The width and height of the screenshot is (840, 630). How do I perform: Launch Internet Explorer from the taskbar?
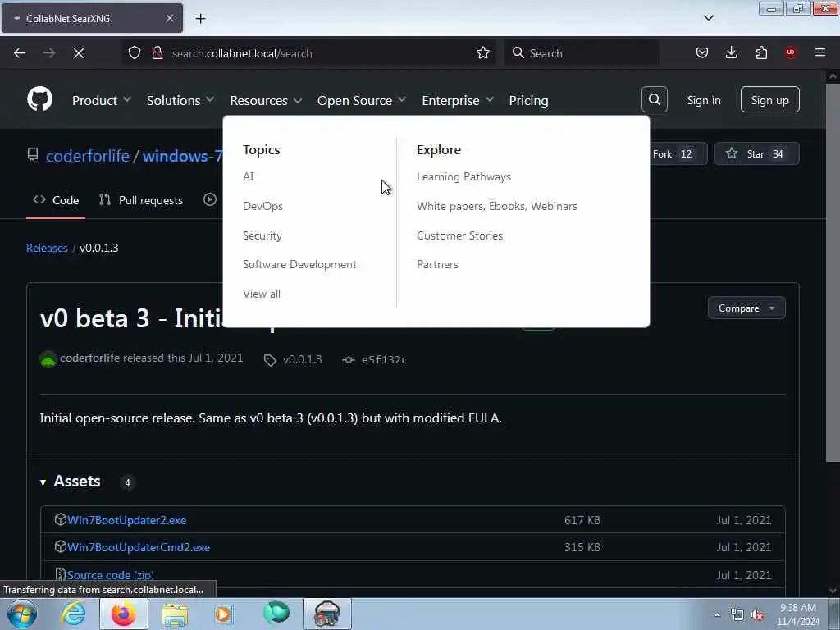[x=73, y=614]
